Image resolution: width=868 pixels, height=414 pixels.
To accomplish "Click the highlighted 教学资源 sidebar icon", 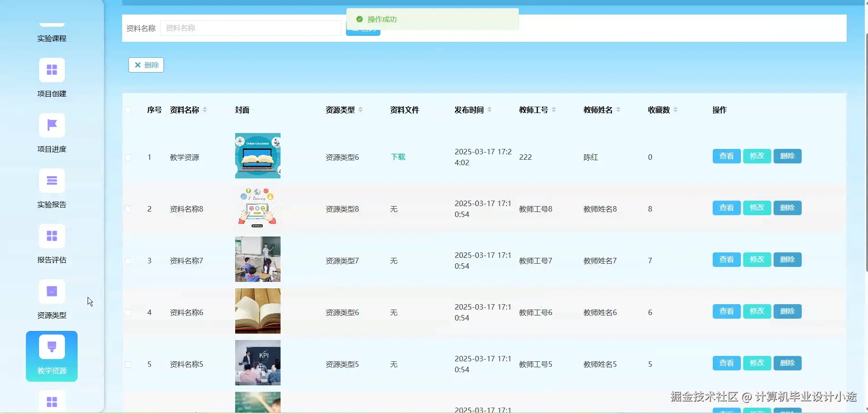I will 51,346.
